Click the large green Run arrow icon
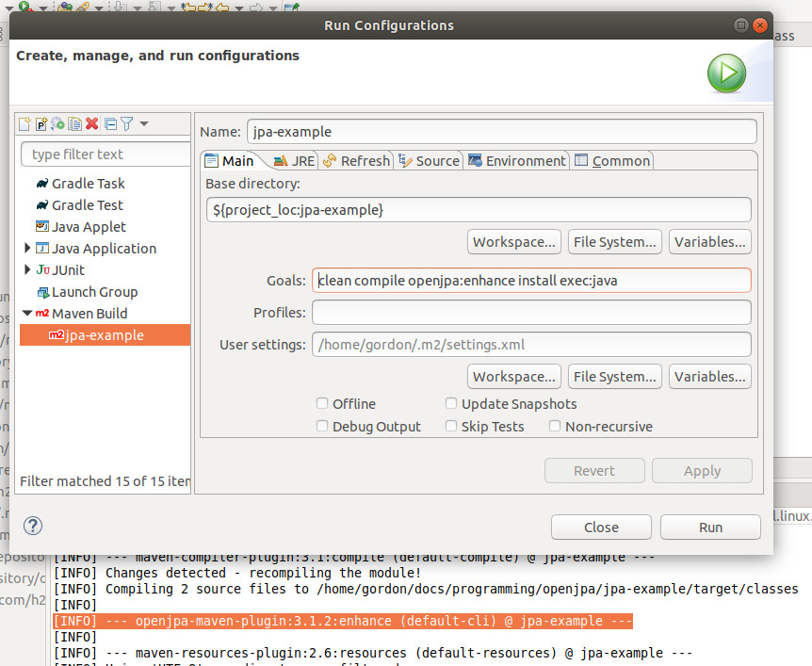This screenshot has width=812, height=666. (x=726, y=73)
